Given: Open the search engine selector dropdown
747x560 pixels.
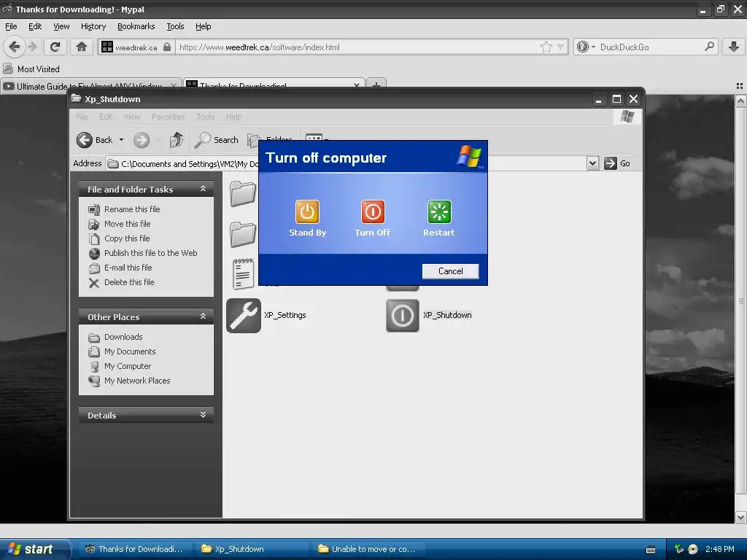Looking at the screenshot, I should coord(586,47).
